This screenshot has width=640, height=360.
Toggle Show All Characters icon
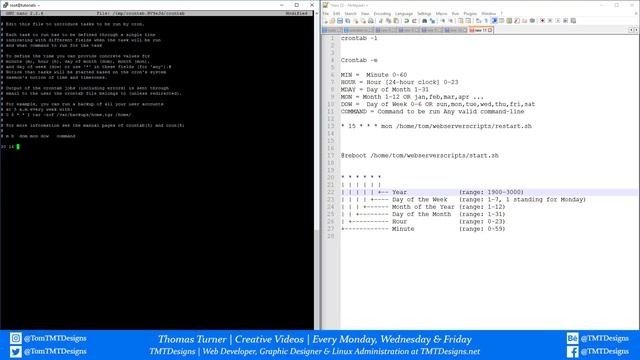(486, 21)
